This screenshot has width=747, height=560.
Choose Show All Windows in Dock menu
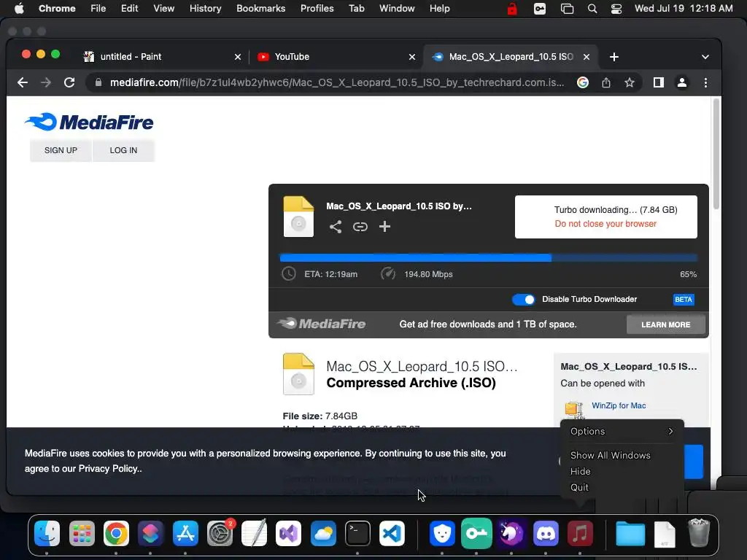click(611, 455)
